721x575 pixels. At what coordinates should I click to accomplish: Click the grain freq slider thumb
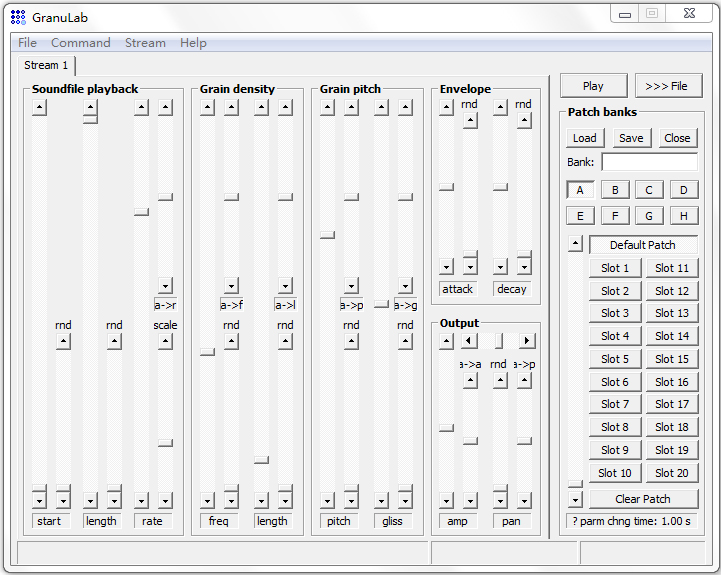[x=207, y=352]
